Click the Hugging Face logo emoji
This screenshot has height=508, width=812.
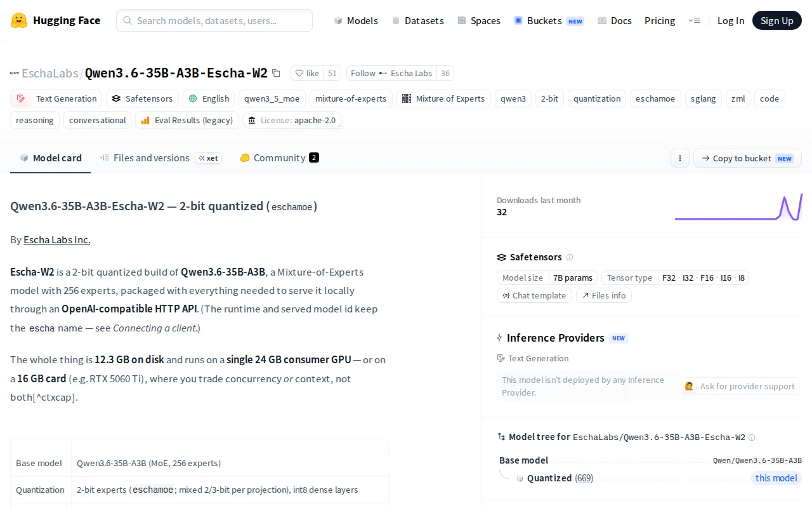[19, 20]
